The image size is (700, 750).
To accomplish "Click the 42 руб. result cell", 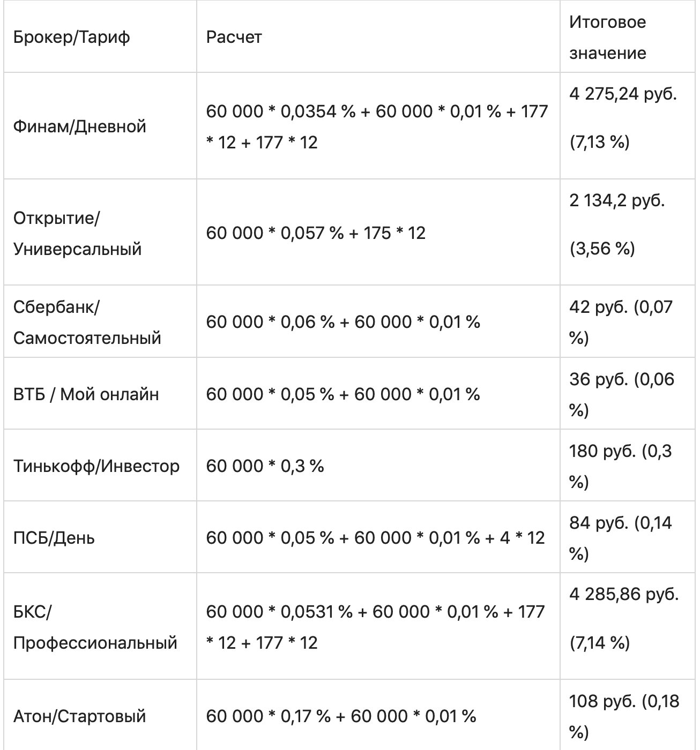I will (x=621, y=322).
